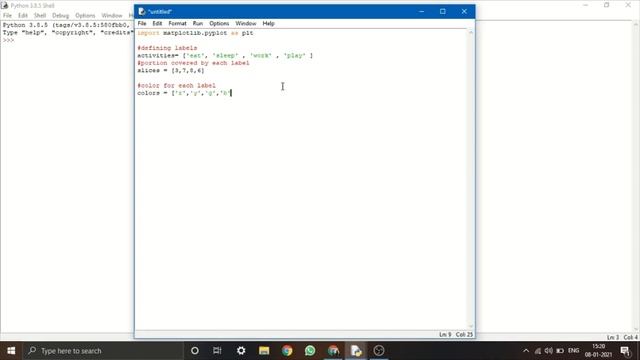
Task: Open volume icon in system tray
Action: pos(549,351)
